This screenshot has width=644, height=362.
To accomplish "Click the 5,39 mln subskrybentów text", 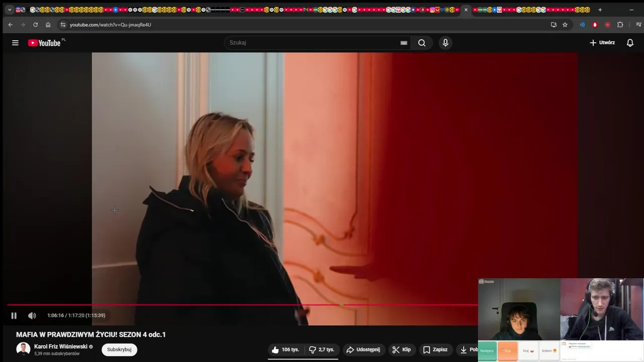I will coord(57,354).
